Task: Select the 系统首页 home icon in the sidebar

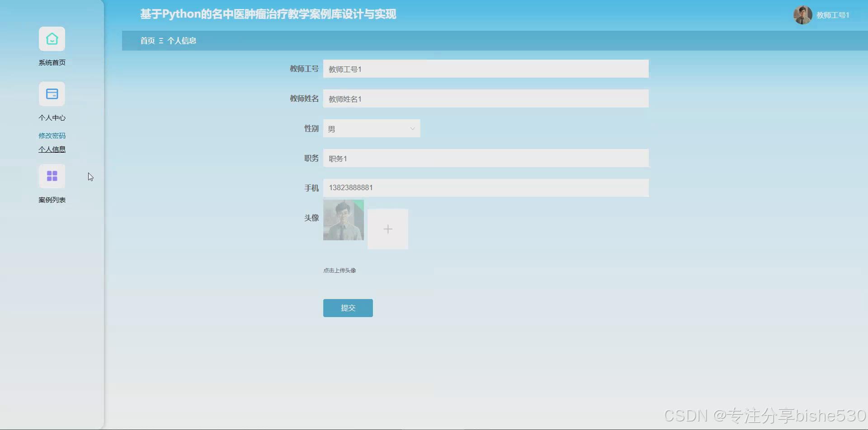Action: tap(52, 39)
